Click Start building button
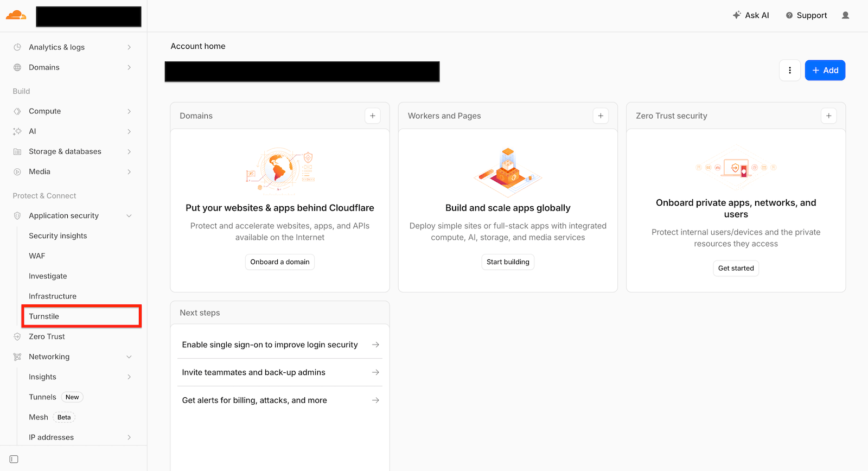 point(508,262)
